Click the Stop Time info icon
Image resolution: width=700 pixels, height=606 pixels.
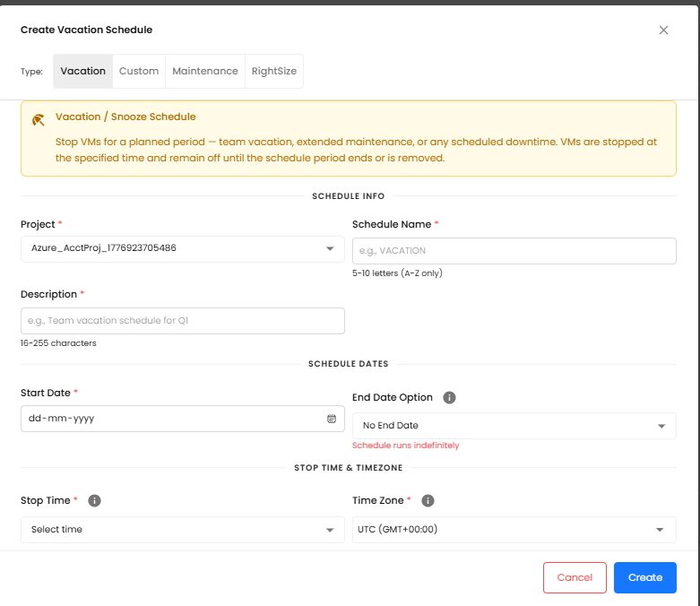click(94, 500)
